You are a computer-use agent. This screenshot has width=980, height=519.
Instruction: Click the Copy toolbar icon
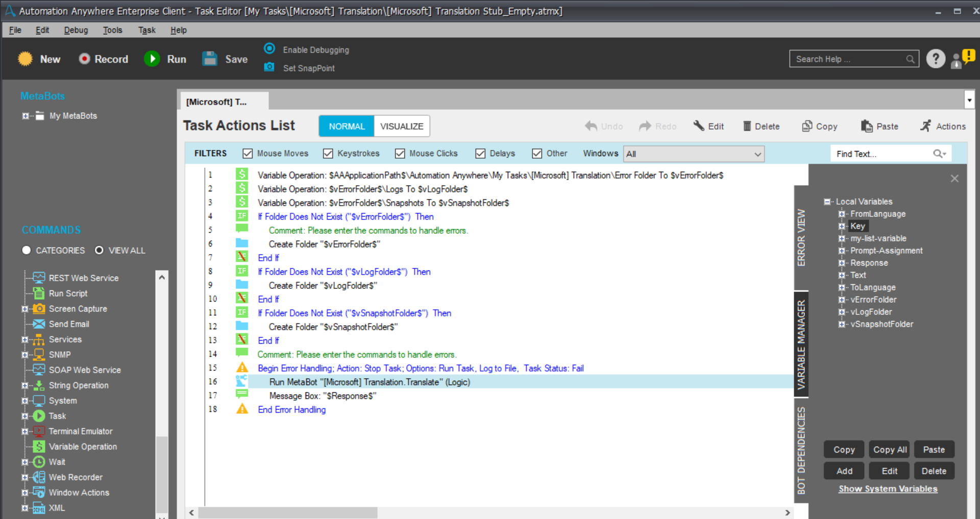pos(807,126)
